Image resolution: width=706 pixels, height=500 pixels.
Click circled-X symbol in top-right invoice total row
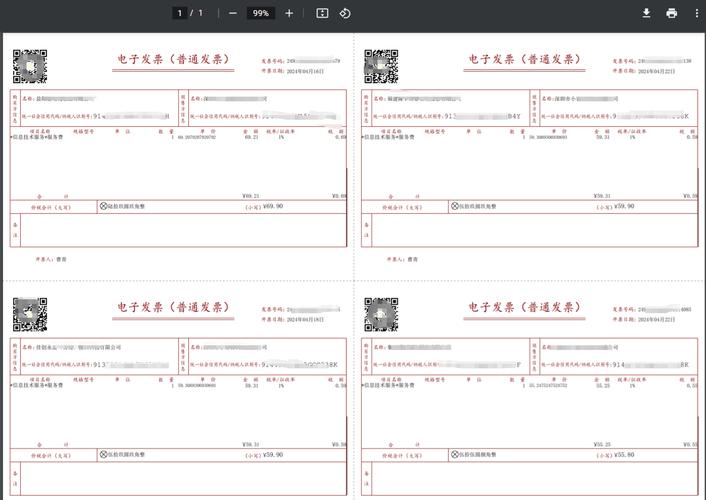[x=453, y=206]
